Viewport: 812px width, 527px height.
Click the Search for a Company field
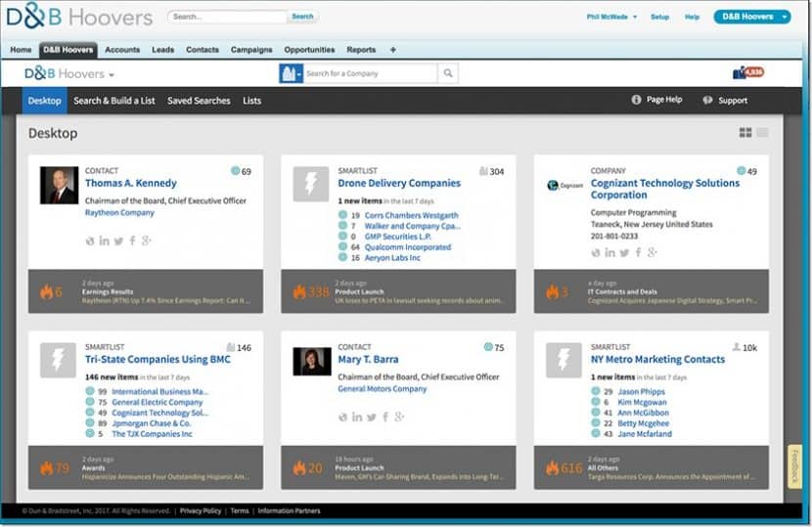pos(369,73)
